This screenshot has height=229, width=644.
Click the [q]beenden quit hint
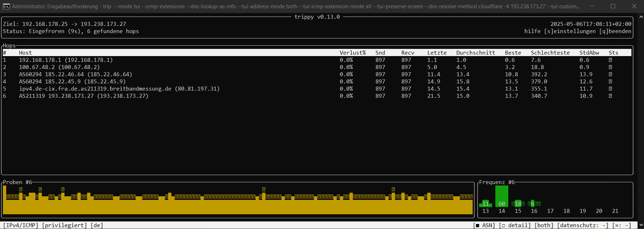point(615,31)
